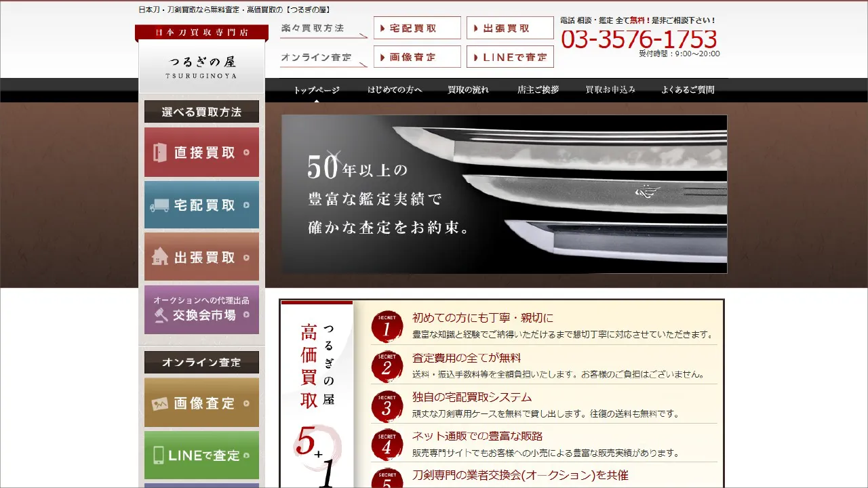Click the truck icon on 宅配買取

[x=159, y=205]
